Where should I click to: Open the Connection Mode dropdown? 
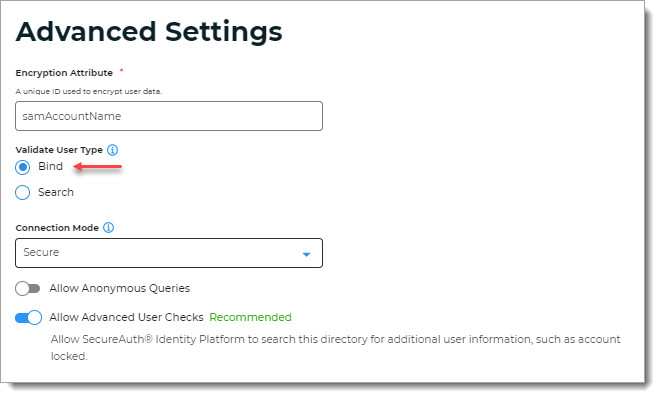[x=169, y=253]
